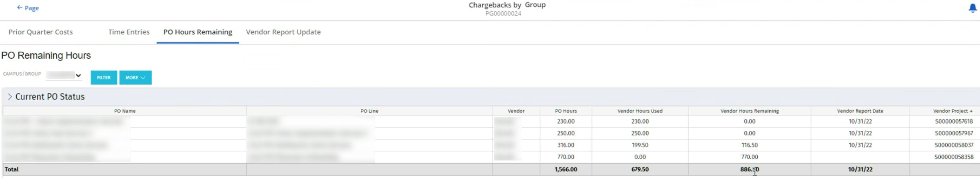The image size is (980, 178).
Task: Select the PO Hours Remaining tab
Action: point(198,32)
